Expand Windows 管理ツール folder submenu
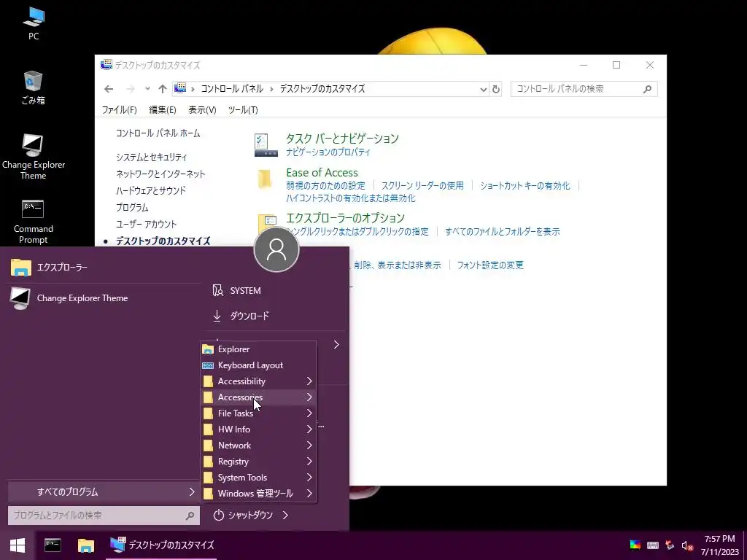 [x=258, y=494]
